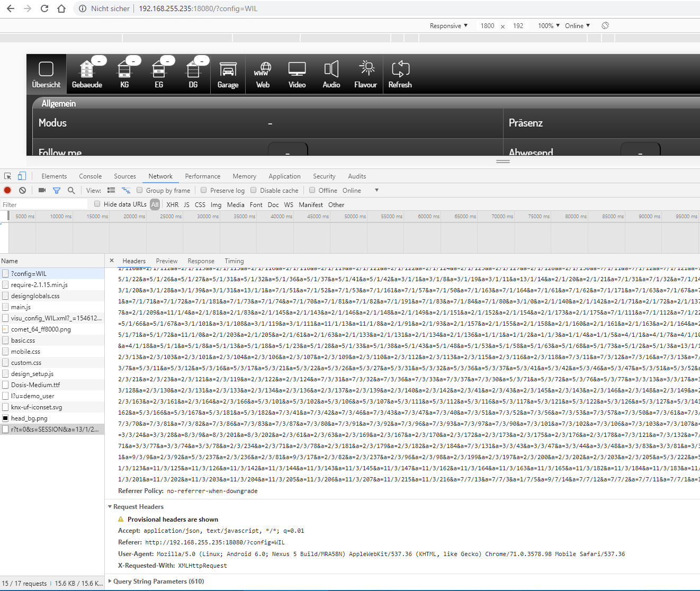Tick the Offline checkbox

pyautogui.click(x=312, y=190)
